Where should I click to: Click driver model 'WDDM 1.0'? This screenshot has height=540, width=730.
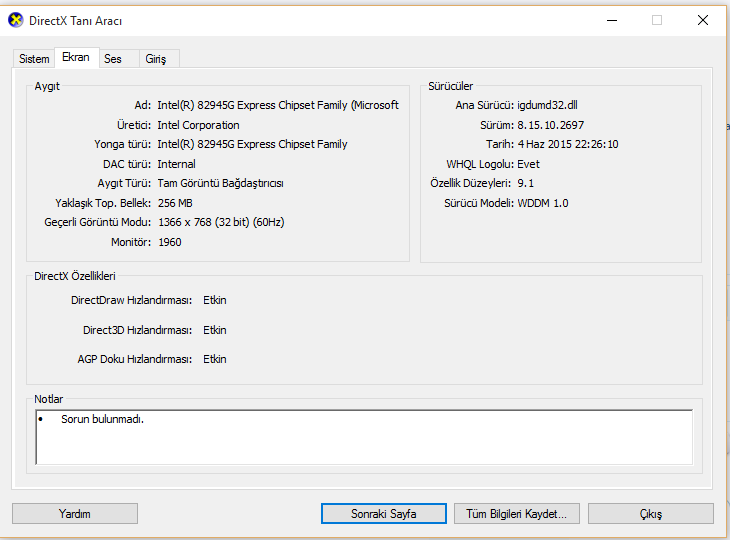point(543,203)
